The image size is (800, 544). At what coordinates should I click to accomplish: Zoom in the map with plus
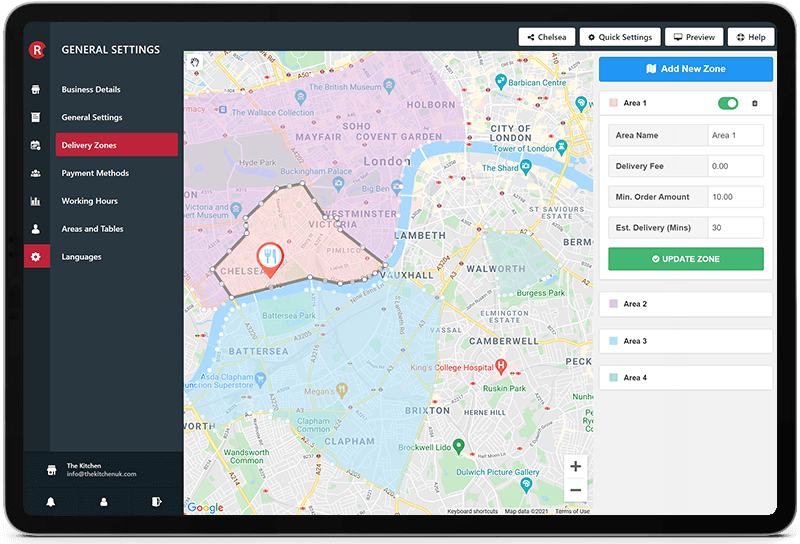(576, 466)
